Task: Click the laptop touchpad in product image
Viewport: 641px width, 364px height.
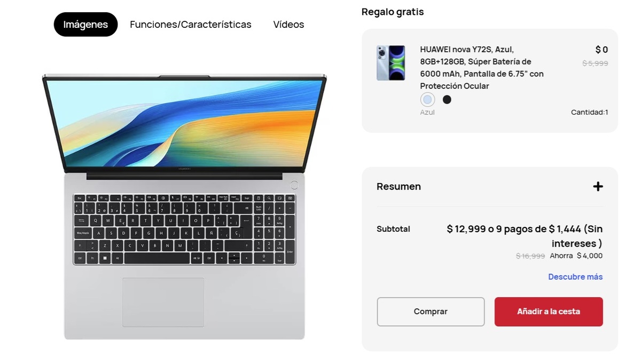Action: click(163, 302)
